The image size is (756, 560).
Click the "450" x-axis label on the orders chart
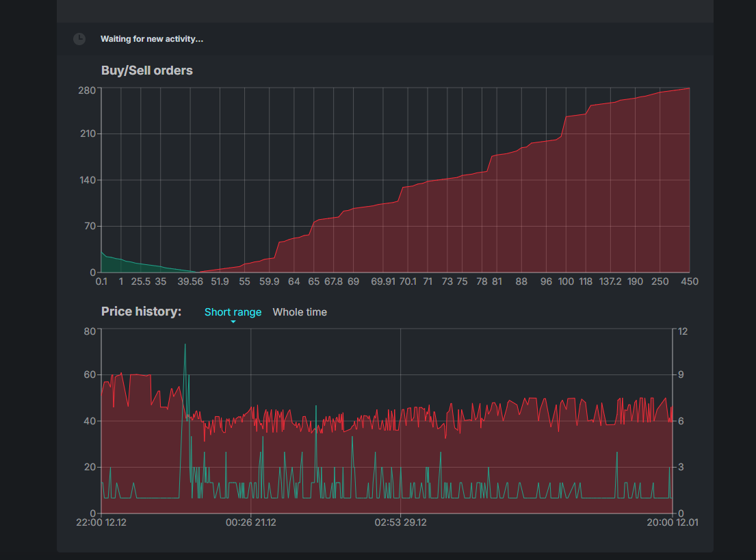click(689, 281)
